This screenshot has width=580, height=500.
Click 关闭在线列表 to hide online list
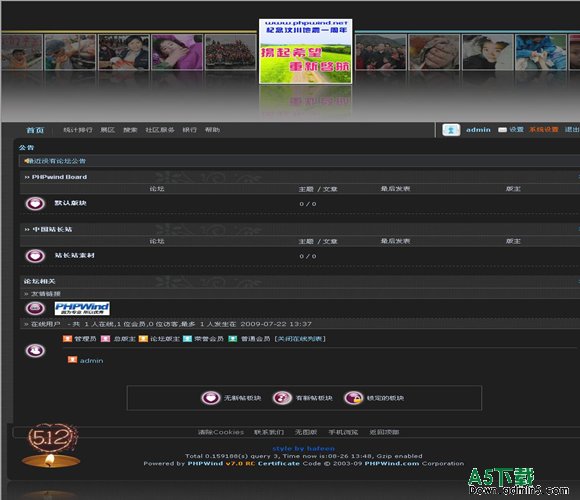[x=300, y=339]
